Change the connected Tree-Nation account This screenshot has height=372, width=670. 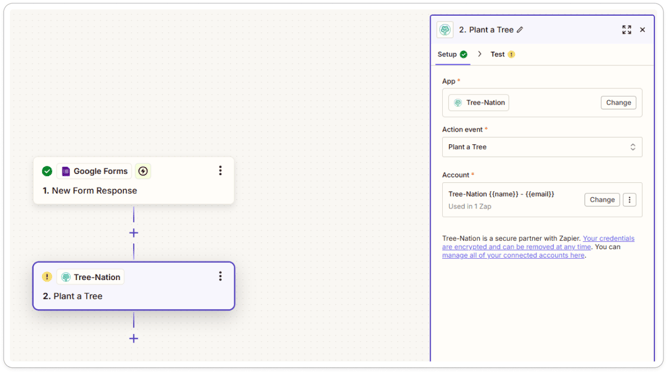tap(602, 200)
